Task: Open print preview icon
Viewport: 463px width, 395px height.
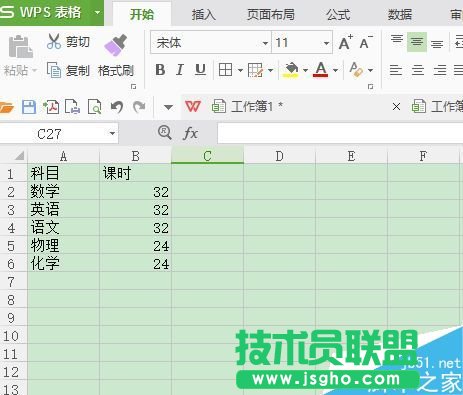Action: click(94, 107)
